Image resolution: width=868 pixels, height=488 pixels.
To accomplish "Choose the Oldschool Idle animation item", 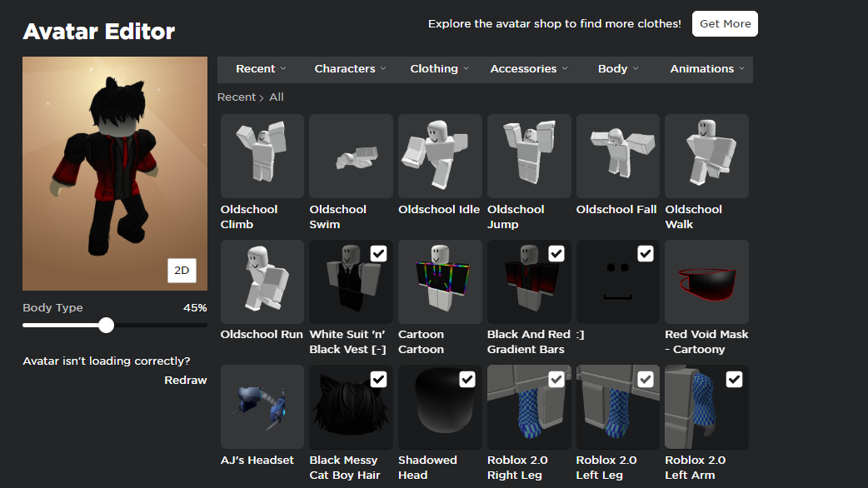I will (440, 156).
